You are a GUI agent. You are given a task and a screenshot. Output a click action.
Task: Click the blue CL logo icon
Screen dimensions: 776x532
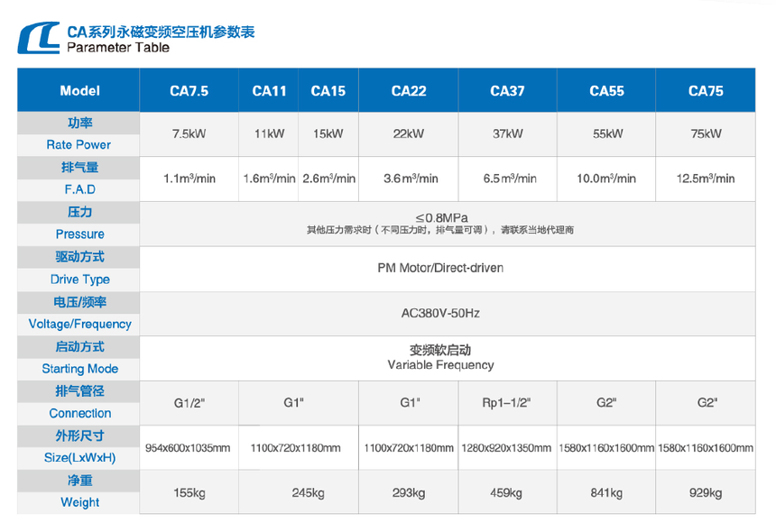[x=39, y=38]
